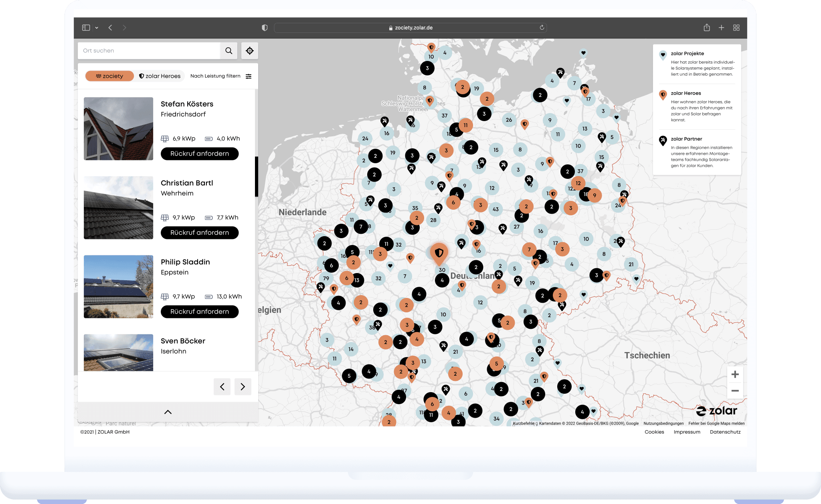Viewport: 821px width, 504px height.
Task: Request callback from Philip Sladdin
Action: click(200, 312)
